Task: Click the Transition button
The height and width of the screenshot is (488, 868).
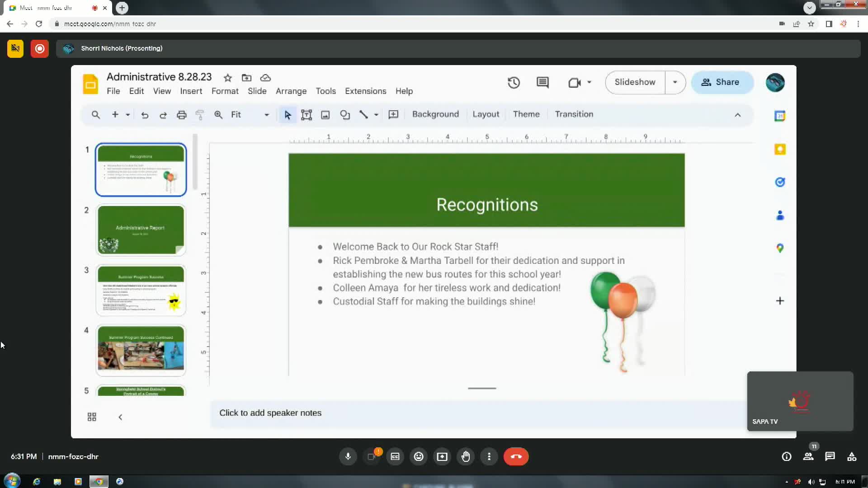Action: tap(574, 114)
